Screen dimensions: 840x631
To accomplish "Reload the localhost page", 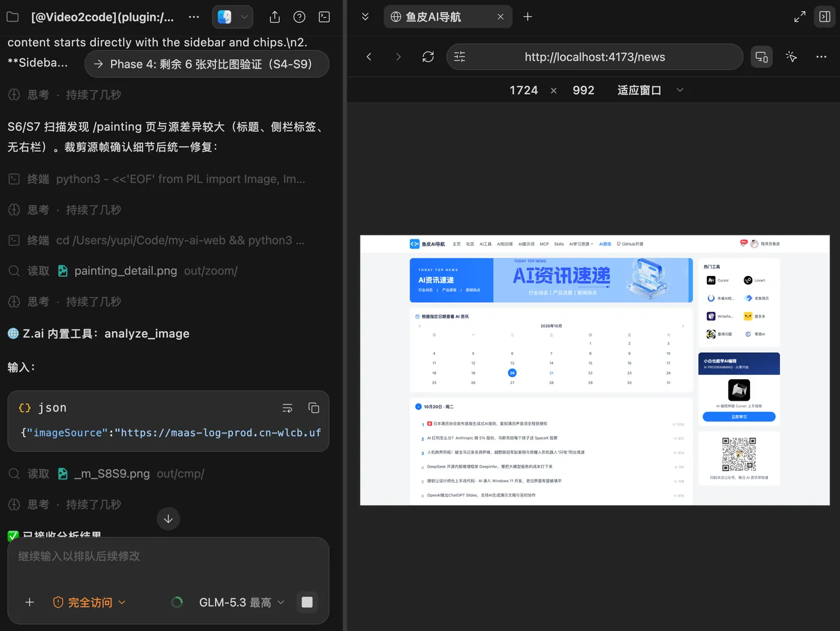I will pyautogui.click(x=428, y=57).
